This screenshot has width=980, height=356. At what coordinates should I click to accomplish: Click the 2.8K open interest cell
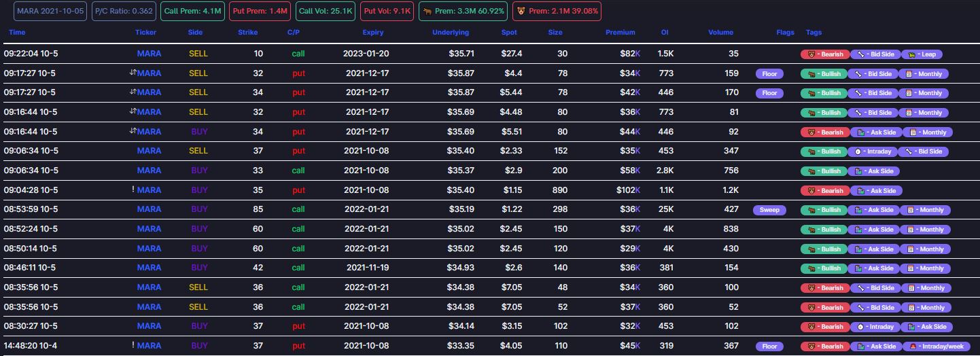pyautogui.click(x=665, y=171)
